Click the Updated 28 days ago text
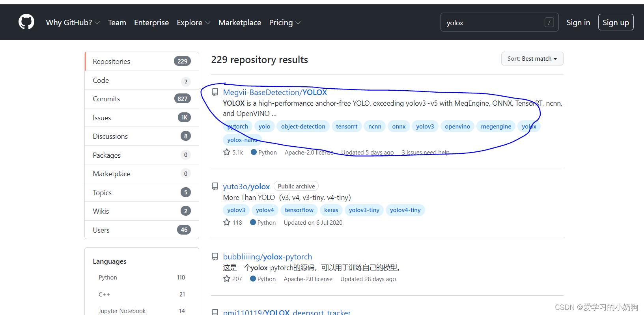The width and height of the screenshot is (644, 315). tap(368, 279)
